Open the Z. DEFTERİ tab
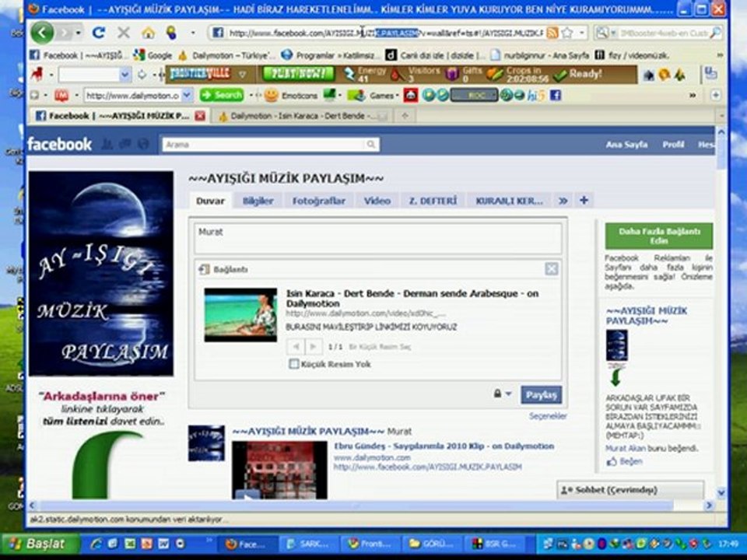 click(x=433, y=201)
